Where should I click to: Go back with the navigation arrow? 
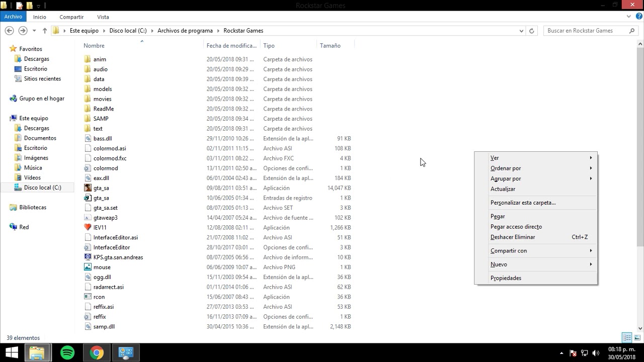tap(9, 31)
